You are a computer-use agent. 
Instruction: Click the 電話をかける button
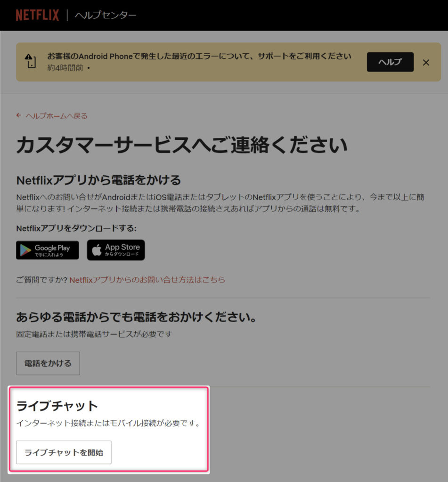(x=48, y=363)
